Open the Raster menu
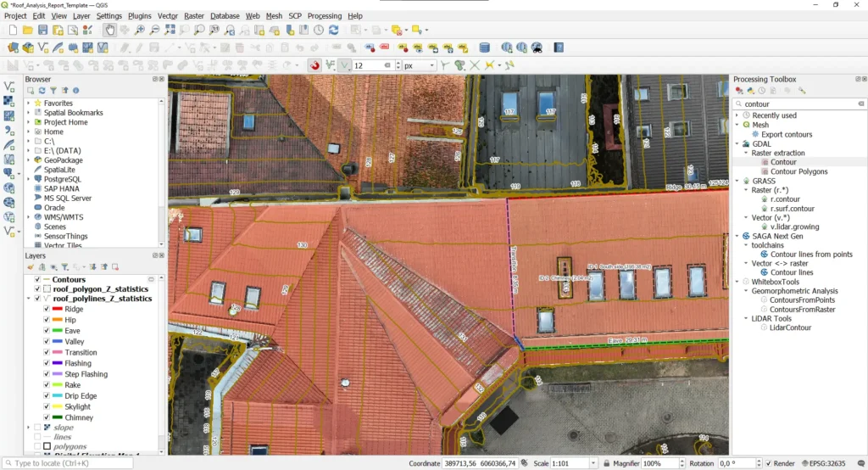 coord(194,16)
